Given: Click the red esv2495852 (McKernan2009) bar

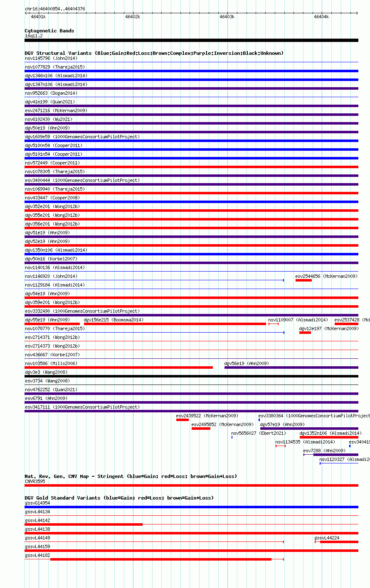Looking at the screenshot, I should [201, 429].
